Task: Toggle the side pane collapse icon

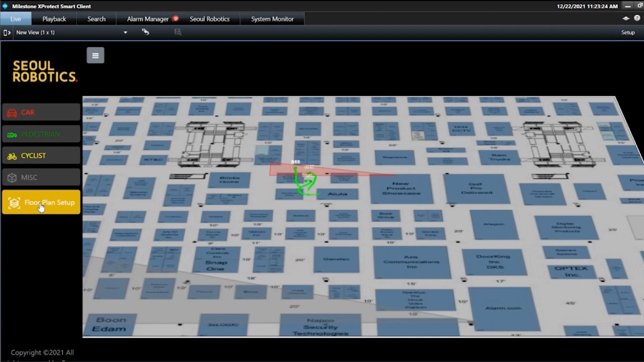Action: coord(7,33)
